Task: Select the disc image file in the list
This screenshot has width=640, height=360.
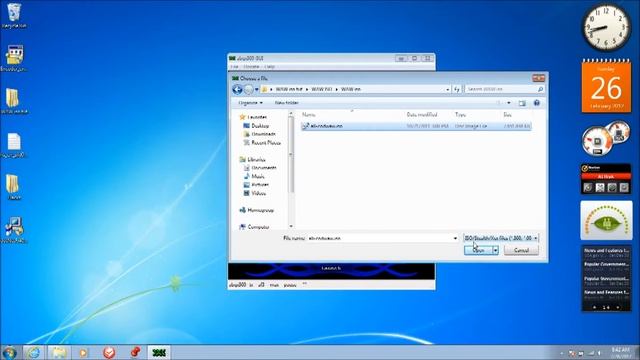Action: (416, 126)
